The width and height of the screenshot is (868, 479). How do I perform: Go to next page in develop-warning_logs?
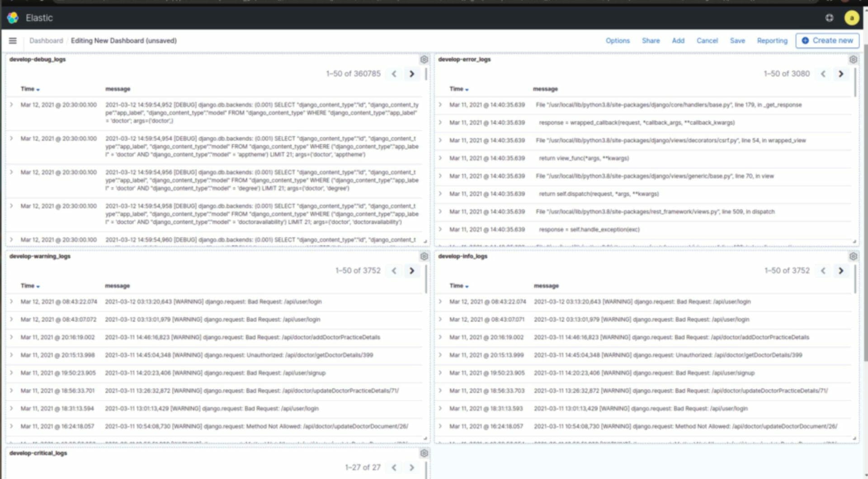[x=412, y=270]
